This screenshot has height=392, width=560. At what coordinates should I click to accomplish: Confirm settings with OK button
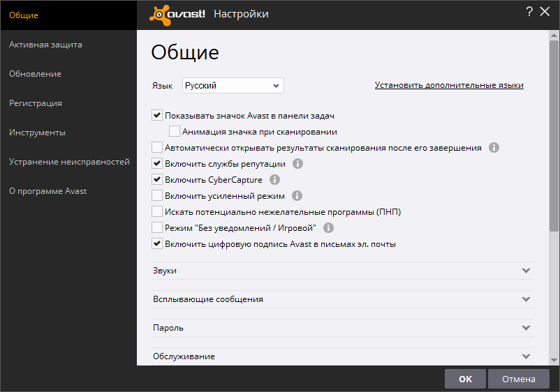[x=465, y=379]
